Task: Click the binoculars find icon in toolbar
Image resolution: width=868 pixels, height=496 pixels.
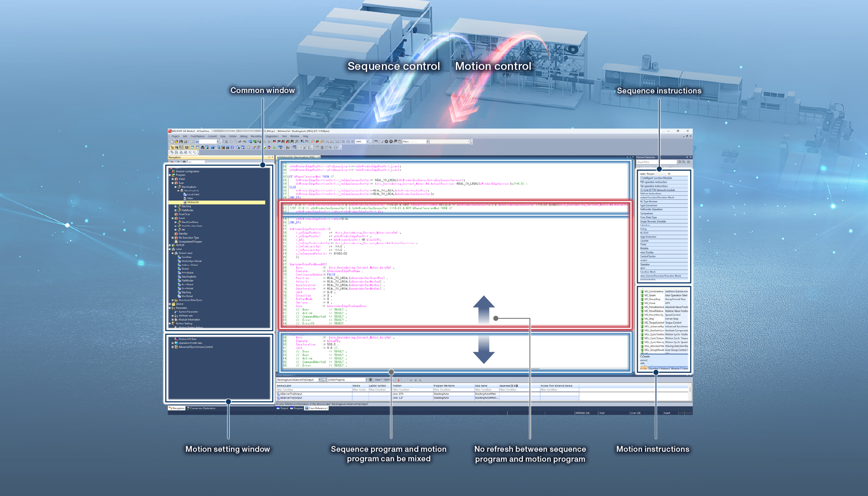Action: pos(203,147)
